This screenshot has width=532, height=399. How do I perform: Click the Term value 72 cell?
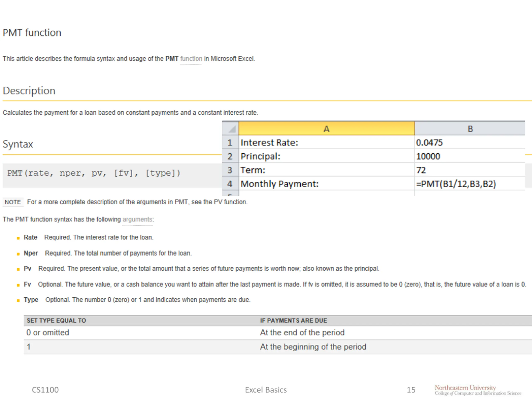[421, 170]
